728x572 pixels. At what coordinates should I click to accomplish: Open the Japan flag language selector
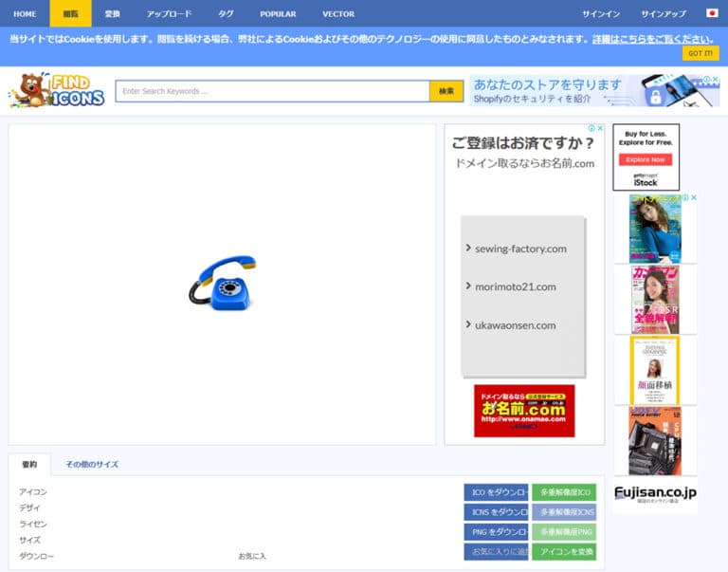click(x=712, y=13)
